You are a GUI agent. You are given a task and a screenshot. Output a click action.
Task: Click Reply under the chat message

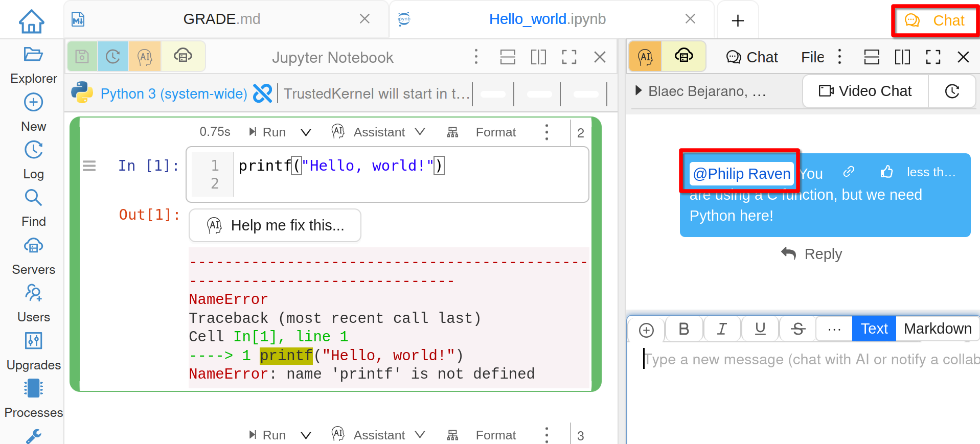coord(812,254)
